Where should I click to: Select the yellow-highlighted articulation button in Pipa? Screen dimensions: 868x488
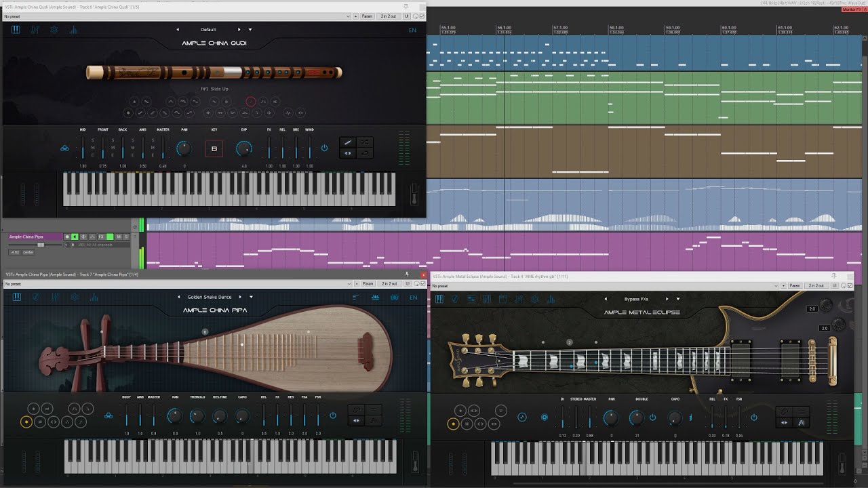point(26,422)
